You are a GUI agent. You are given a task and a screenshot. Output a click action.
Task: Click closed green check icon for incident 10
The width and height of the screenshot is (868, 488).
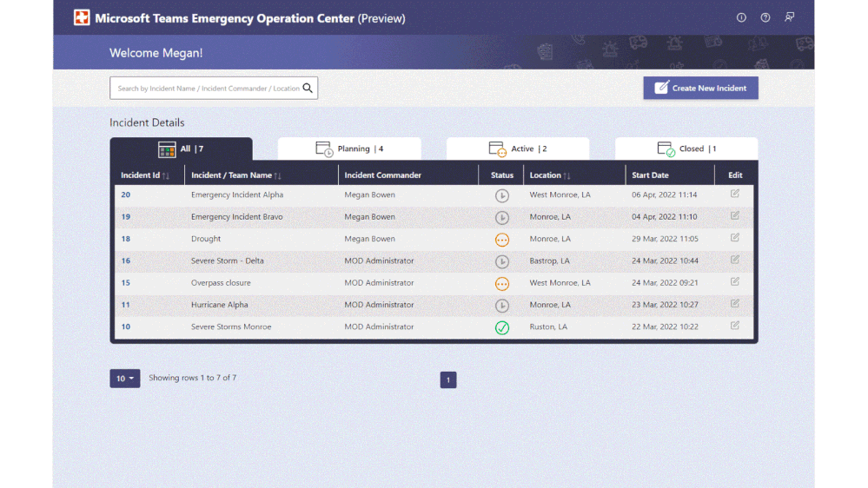(501, 327)
